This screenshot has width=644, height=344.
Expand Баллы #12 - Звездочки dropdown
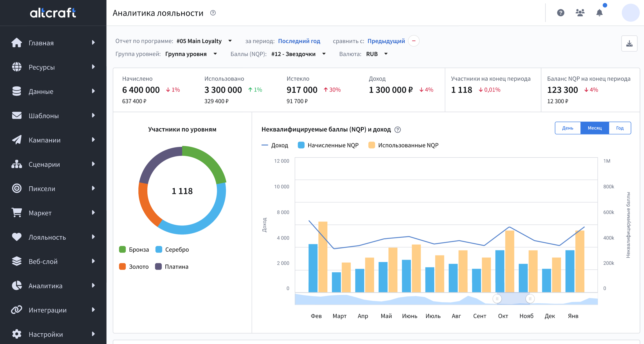pos(298,54)
